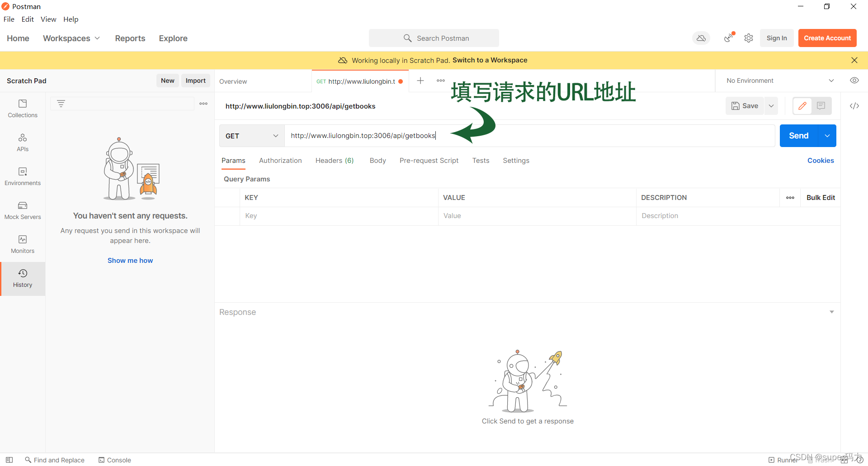Switch to the Headers (6) tab
Screen dimensions: 868x466
(x=334, y=161)
